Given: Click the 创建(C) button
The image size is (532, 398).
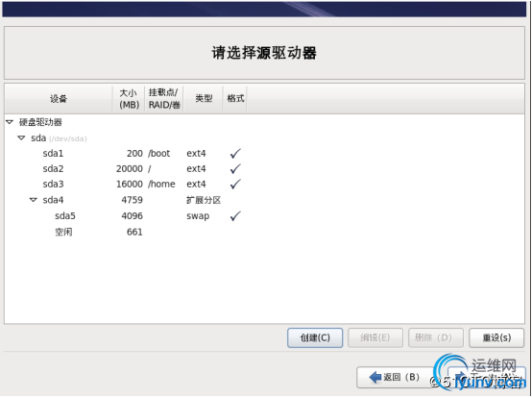Looking at the screenshot, I should (x=315, y=337).
